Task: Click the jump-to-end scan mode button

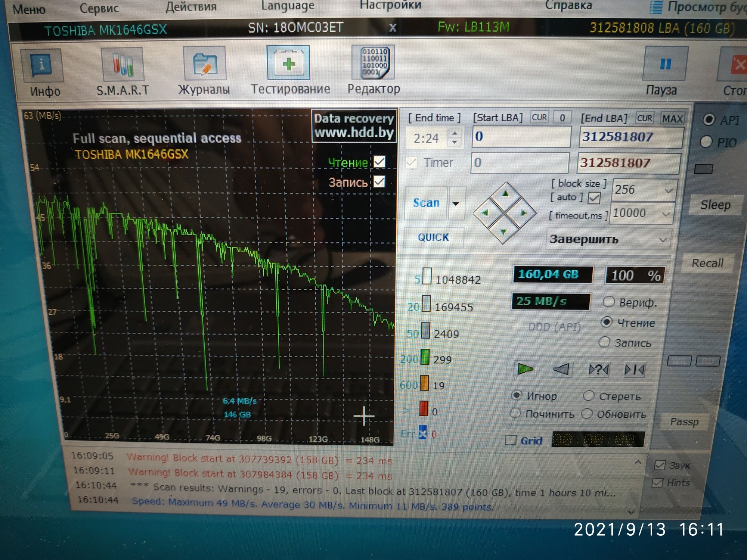Action: pyautogui.click(x=635, y=370)
